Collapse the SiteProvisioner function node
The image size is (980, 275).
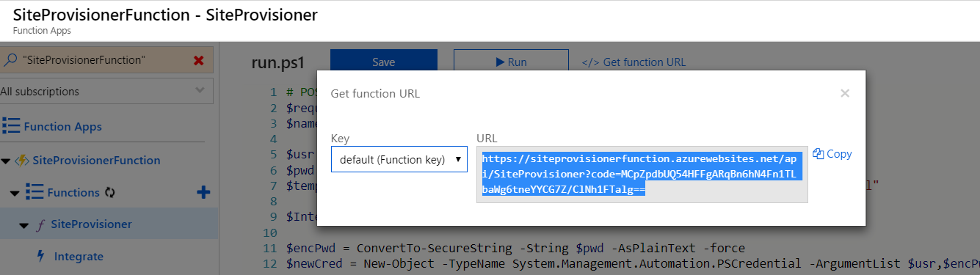tap(24, 224)
